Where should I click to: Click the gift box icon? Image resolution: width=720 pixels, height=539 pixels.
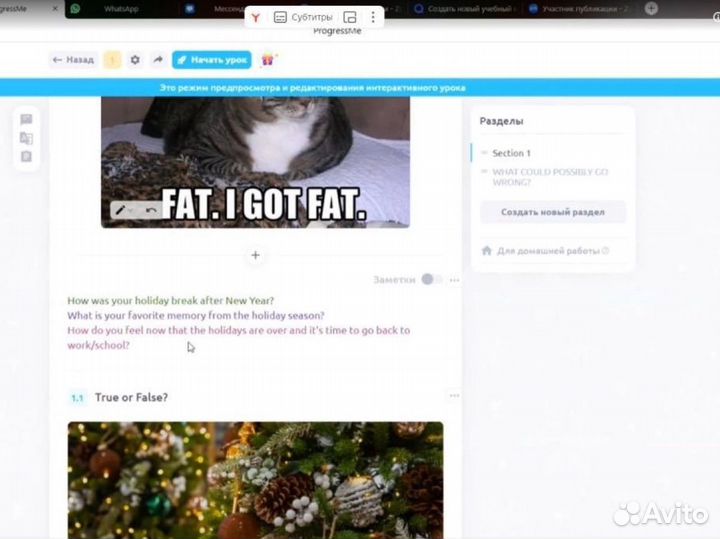click(x=268, y=60)
